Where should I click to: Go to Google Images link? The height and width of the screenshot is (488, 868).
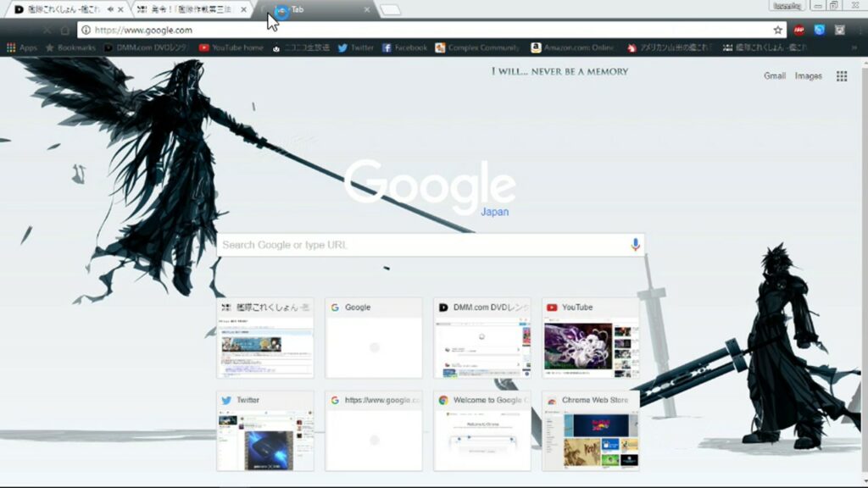(x=808, y=76)
